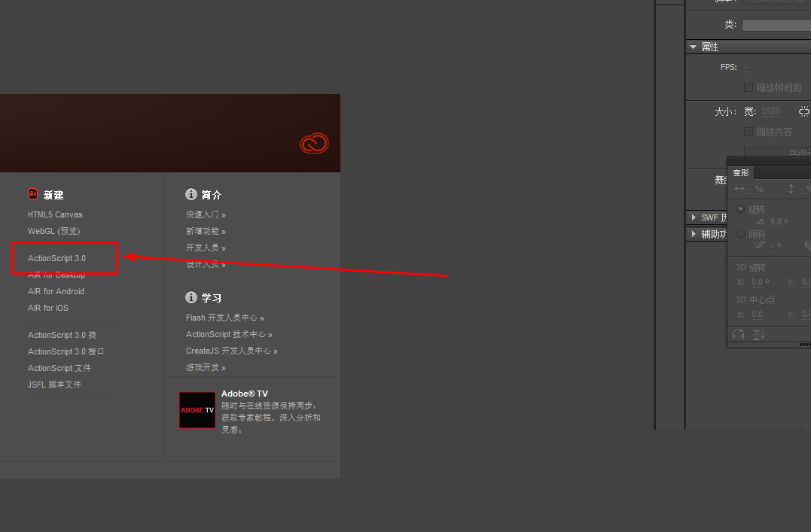Viewport: 811px width, 532px height.
Task: Enable the 缩放内容 checkbox
Action: pos(748,132)
